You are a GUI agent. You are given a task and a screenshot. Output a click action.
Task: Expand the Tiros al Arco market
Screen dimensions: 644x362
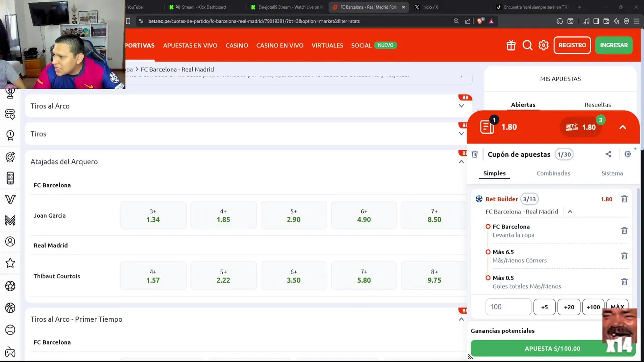pyautogui.click(x=461, y=106)
